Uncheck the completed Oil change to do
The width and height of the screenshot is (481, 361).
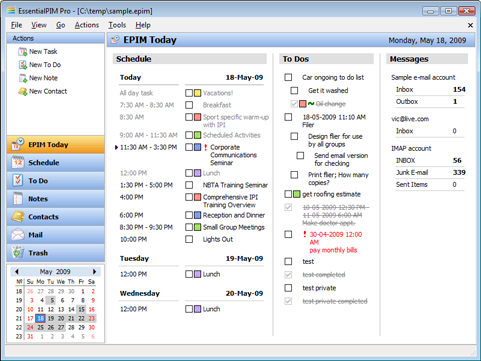294,104
